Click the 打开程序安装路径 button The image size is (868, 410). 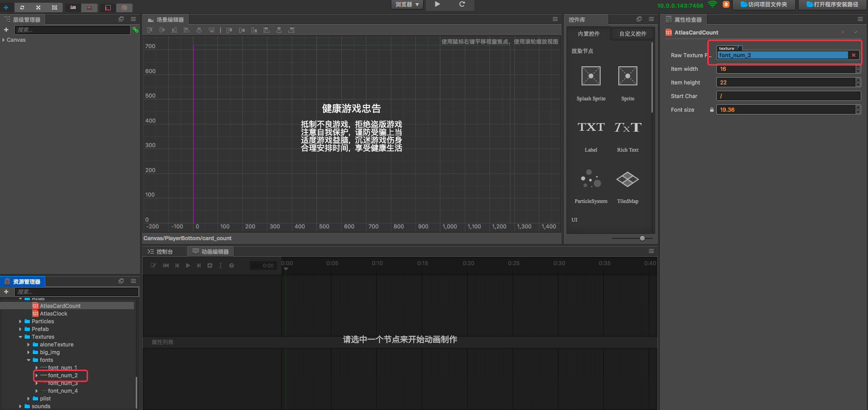click(x=833, y=5)
